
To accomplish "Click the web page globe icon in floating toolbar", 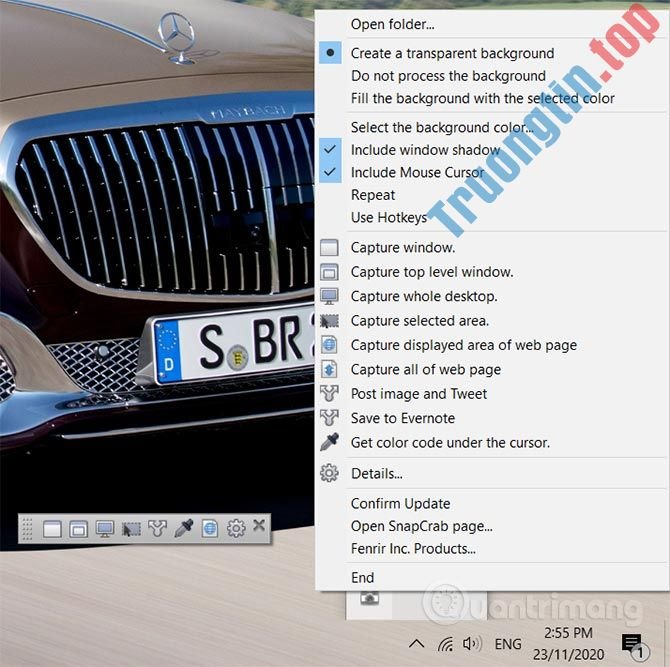I will pos(209,529).
